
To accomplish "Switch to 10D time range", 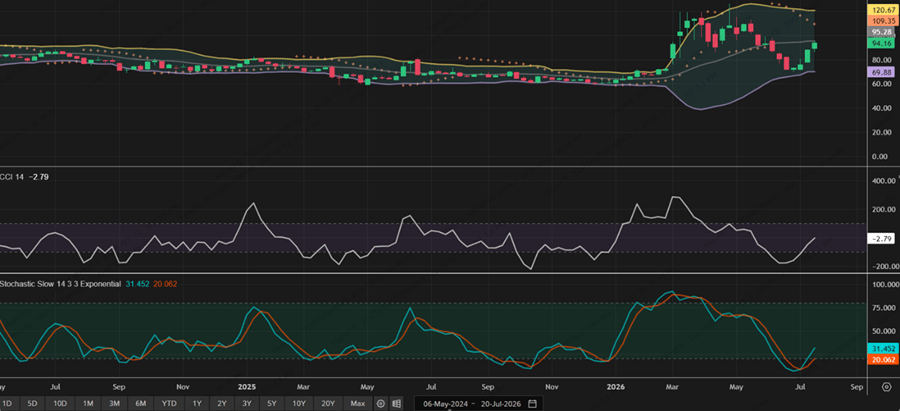I will pos(60,404).
